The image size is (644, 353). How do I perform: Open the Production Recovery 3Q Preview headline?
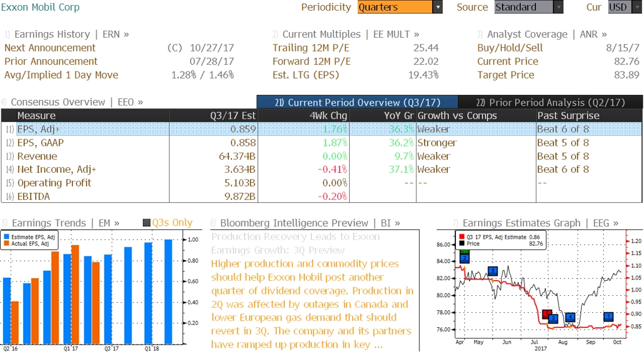[296, 243]
